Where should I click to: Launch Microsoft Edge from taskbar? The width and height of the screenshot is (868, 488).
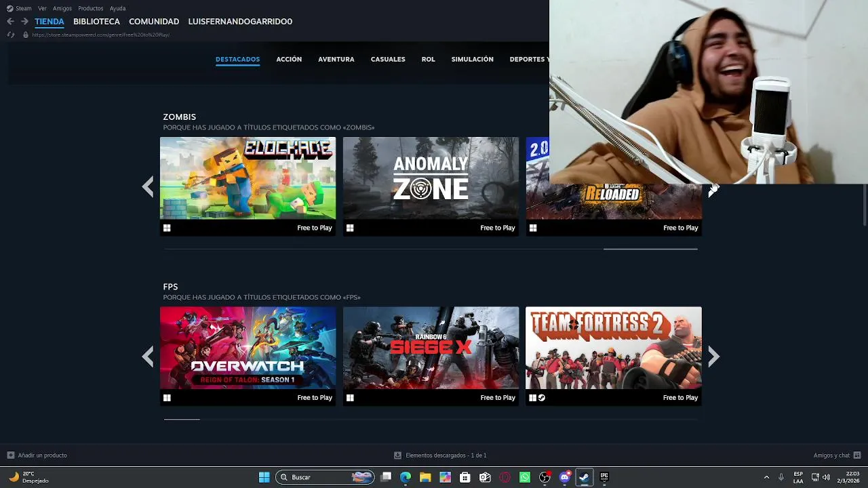pyautogui.click(x=406, y=477)
